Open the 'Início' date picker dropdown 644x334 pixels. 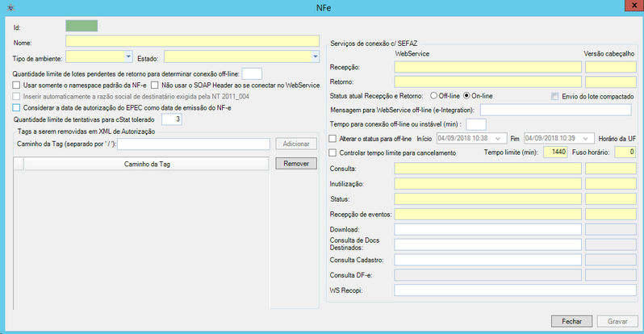click(x=502, y=138)
